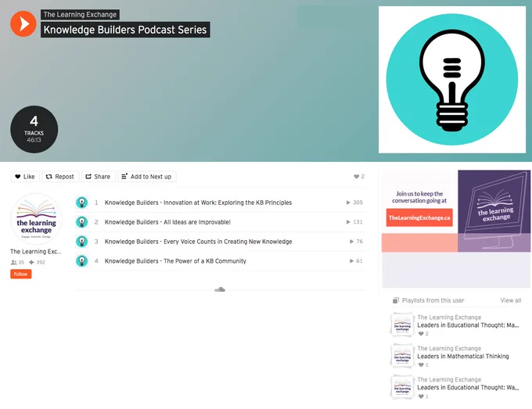Open the lightbulb playlist artwork
Viewport: 532px width, 409px height.
pyautogui.click(x=452, y=80)
